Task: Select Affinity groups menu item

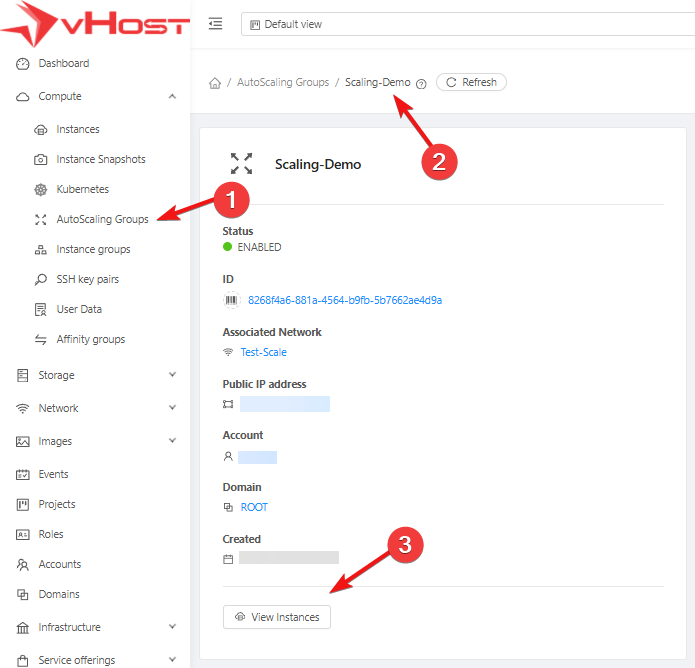Action: coord(91,340)
